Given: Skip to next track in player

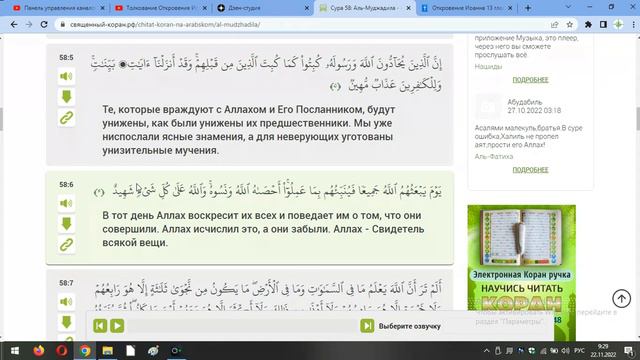Looking at the screenshot, I should (367, 326).
